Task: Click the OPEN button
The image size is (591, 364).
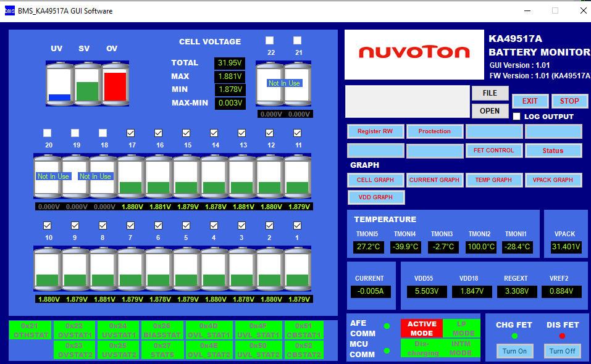Action: [x=490, y=111]
